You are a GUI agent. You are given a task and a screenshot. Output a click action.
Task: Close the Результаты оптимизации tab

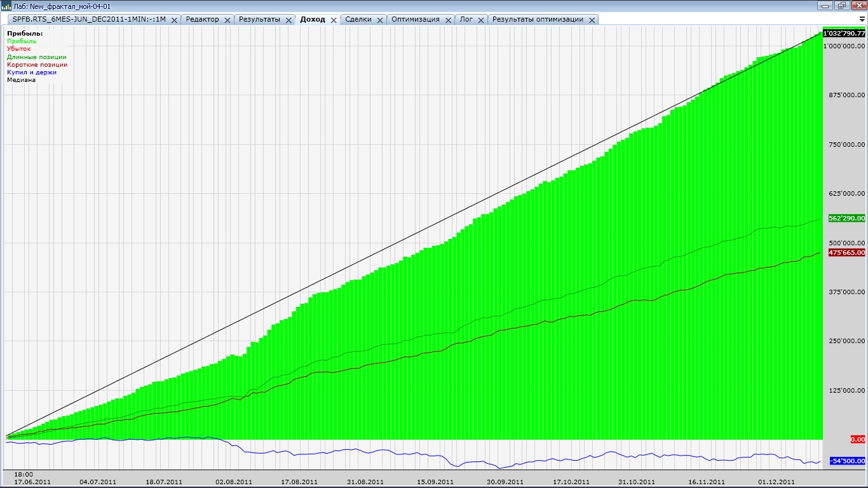pyautogui.click(x=592, y=20)
